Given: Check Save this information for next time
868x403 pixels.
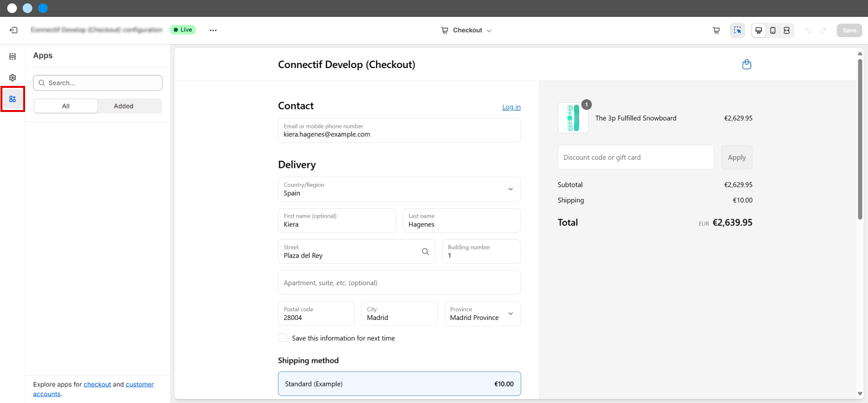Looking at the screenshot, I should 283,338.
